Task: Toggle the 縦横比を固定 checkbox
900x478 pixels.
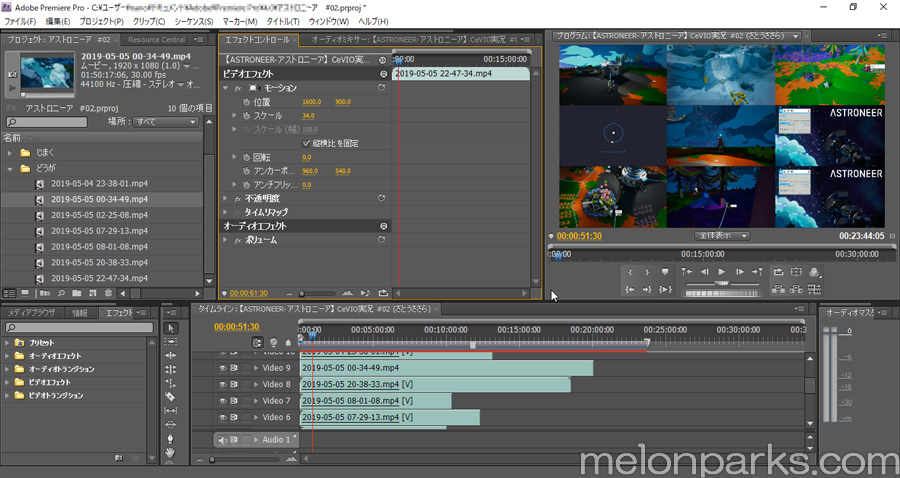Action: click(x=306, y=143)
